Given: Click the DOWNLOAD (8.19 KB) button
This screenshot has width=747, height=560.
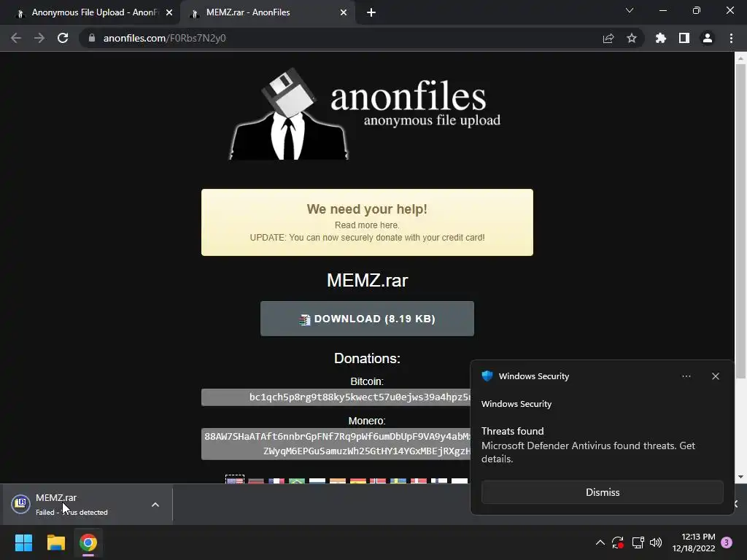Looking at the screenshot, I should pos(367,319).
